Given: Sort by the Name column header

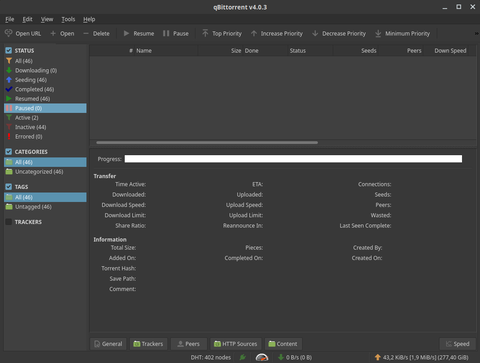Looking at the screenshot, I should point(166,51).
